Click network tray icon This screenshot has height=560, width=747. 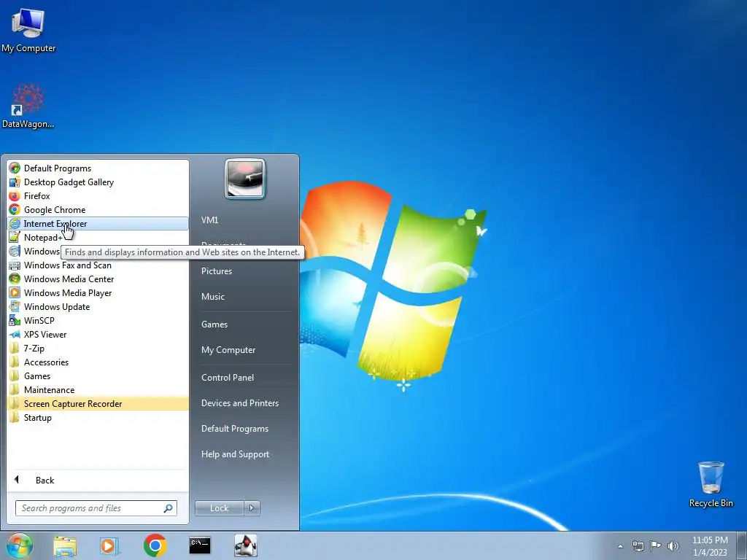coord(638,546)
